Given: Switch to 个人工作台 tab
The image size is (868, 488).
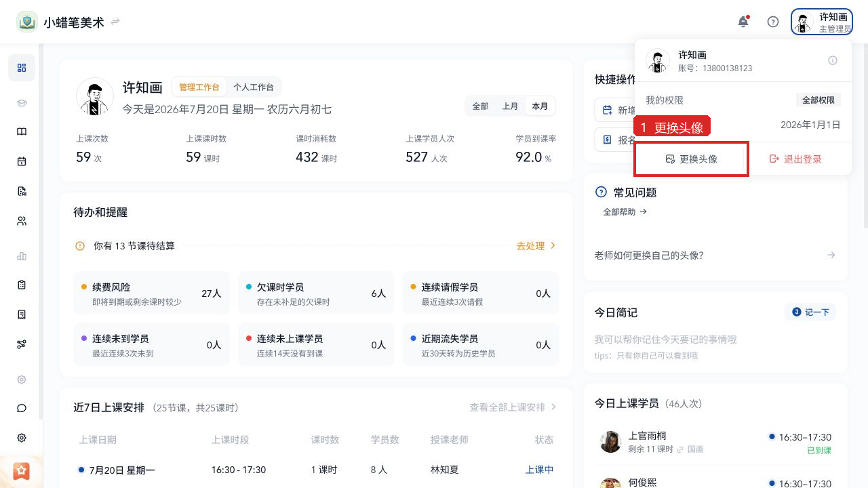Looking at the screenshot, I should [x=254, y=87].
